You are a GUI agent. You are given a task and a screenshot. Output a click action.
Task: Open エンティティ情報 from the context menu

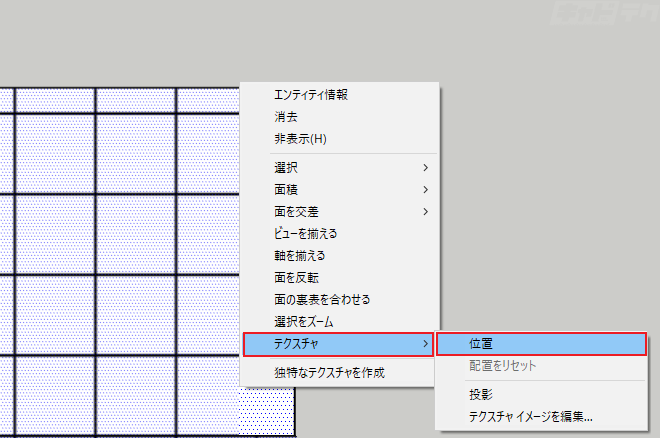310,95
